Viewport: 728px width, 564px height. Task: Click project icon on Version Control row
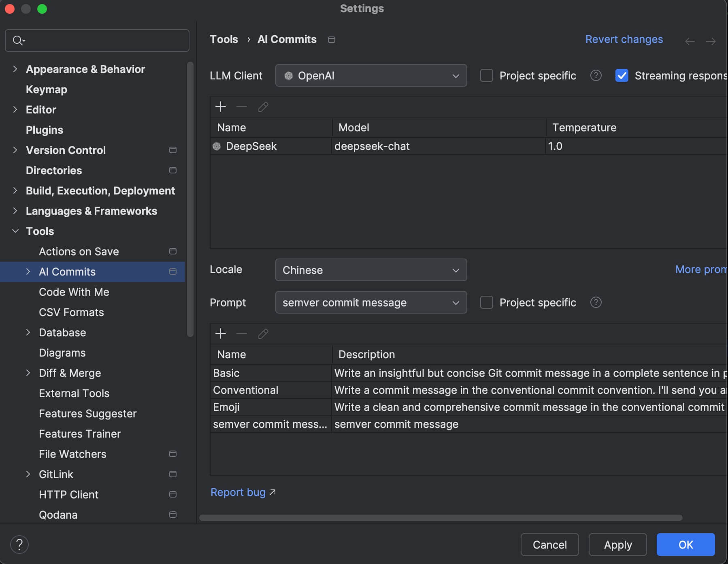173,150
